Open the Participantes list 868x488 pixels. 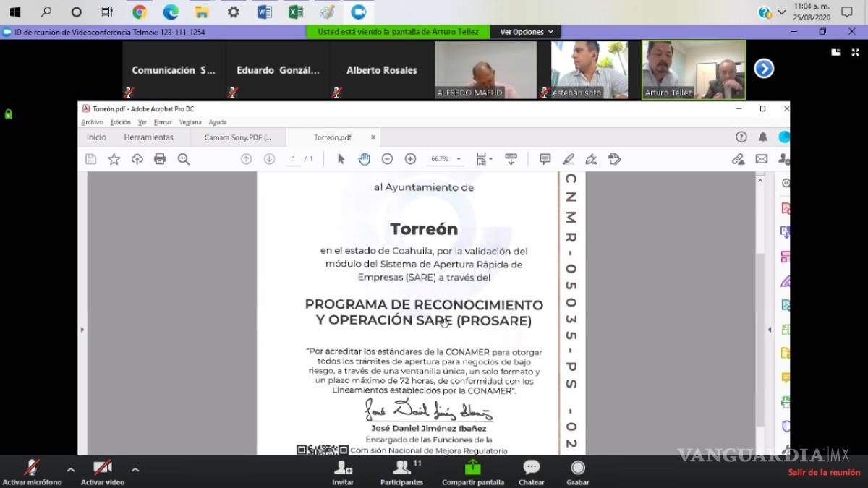coord(401,472)
